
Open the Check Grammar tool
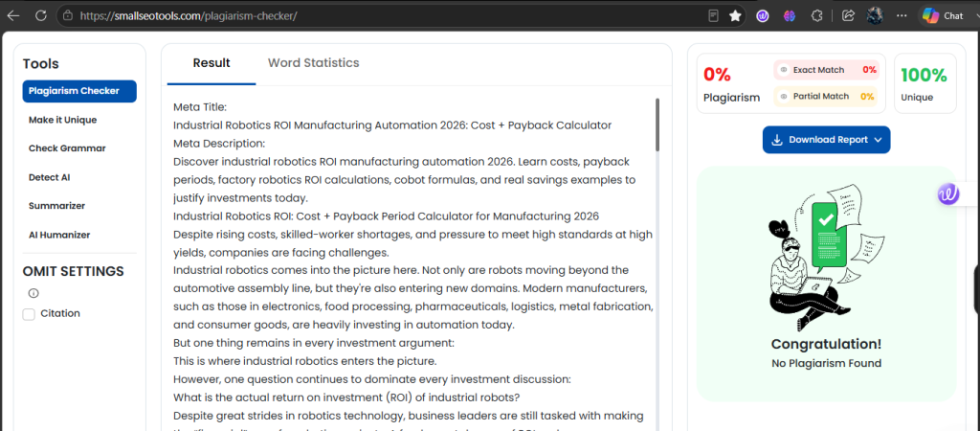[67, 148]
